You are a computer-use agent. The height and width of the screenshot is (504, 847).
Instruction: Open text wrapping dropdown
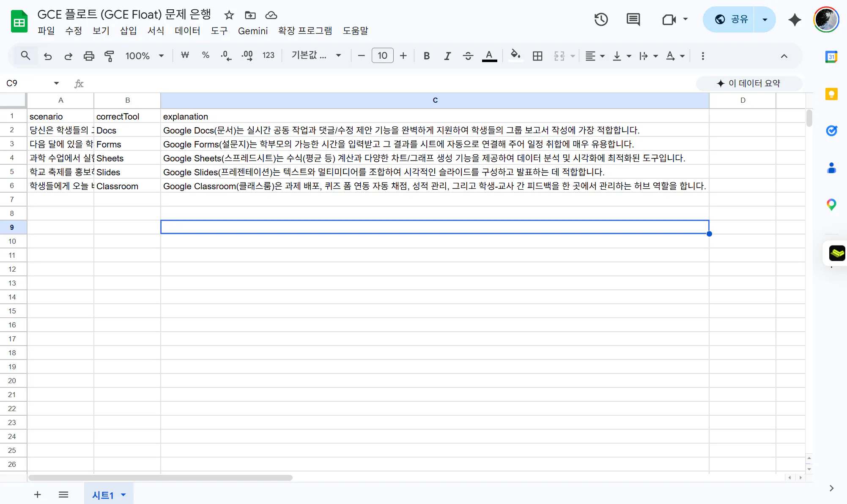point(649,56)
